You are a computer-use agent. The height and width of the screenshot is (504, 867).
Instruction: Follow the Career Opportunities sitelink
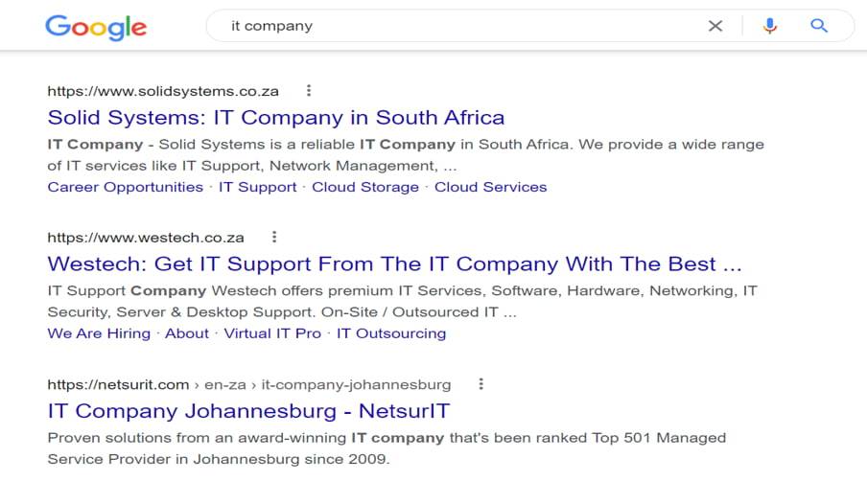(126, 188)
